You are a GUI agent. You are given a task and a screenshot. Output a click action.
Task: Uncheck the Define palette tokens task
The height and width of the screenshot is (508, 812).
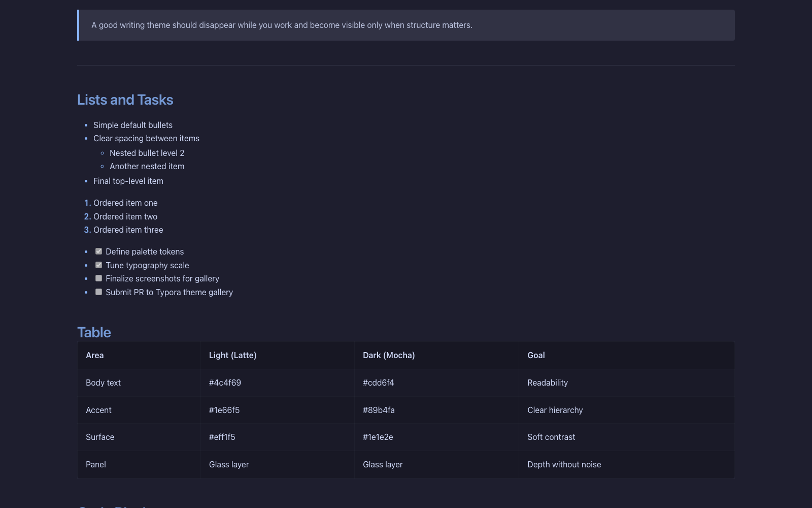[99, 251]
